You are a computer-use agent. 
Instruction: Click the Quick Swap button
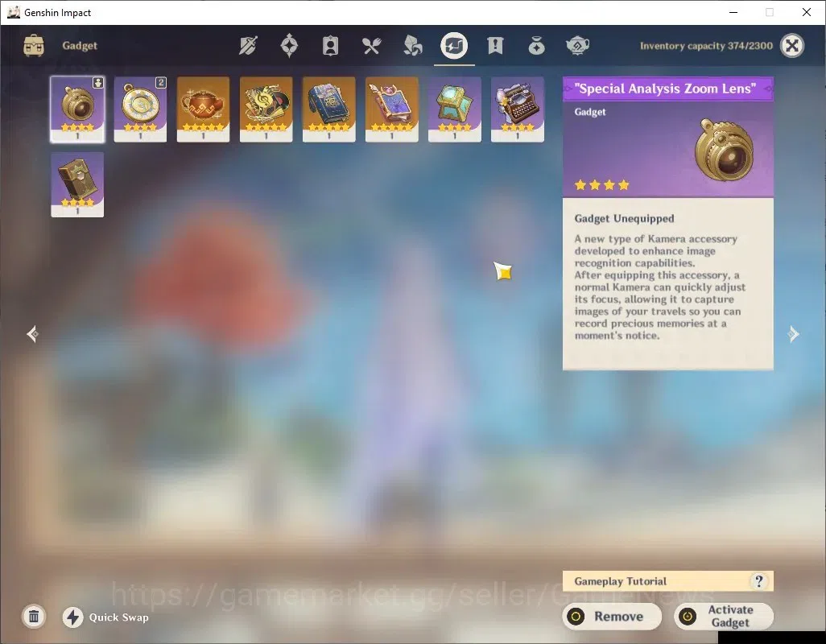coord(106,617)
